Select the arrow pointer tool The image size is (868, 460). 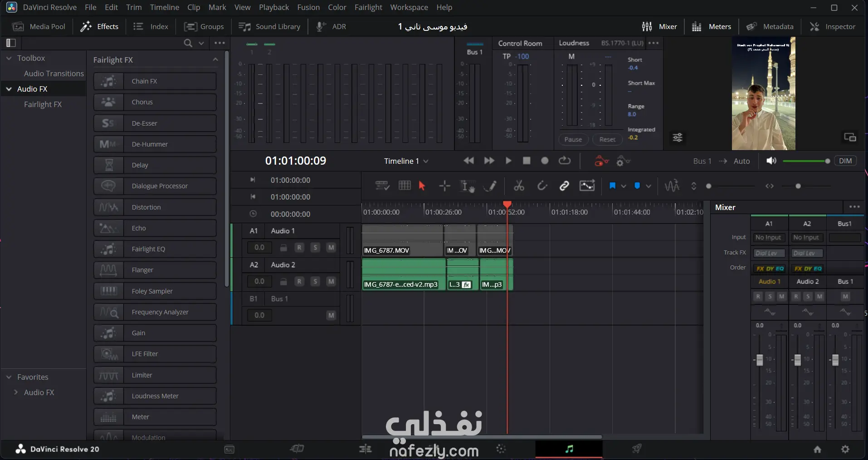click(422, 186)
